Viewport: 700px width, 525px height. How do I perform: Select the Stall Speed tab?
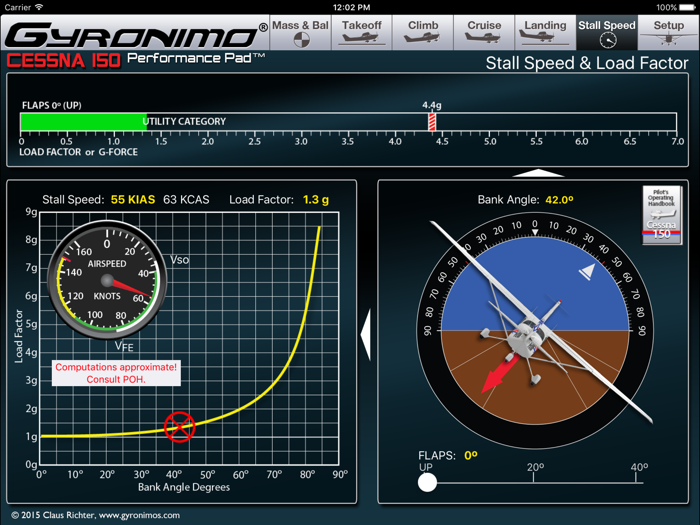(607, 33)
